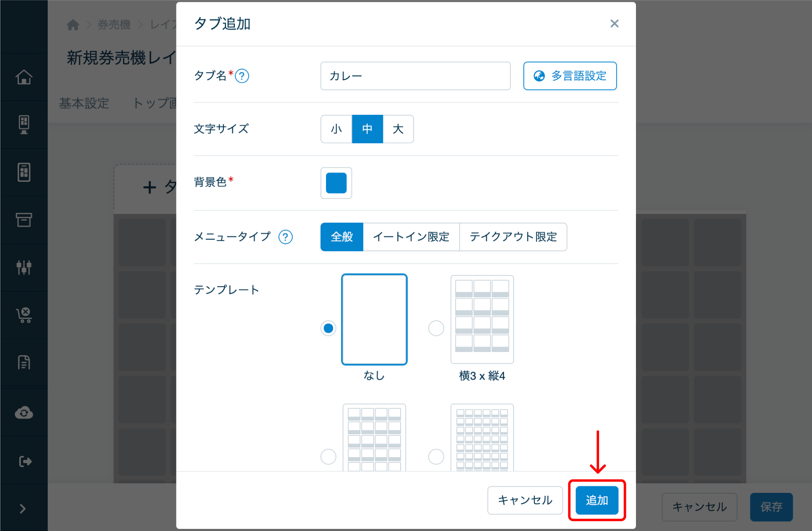Open the layout device icon in the sidebar

[24, 172]
